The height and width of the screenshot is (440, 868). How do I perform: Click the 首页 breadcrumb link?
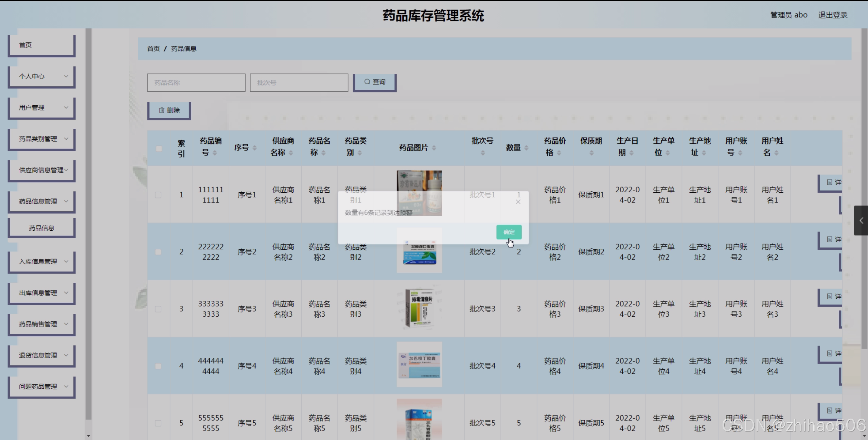[x=153, y=48]
